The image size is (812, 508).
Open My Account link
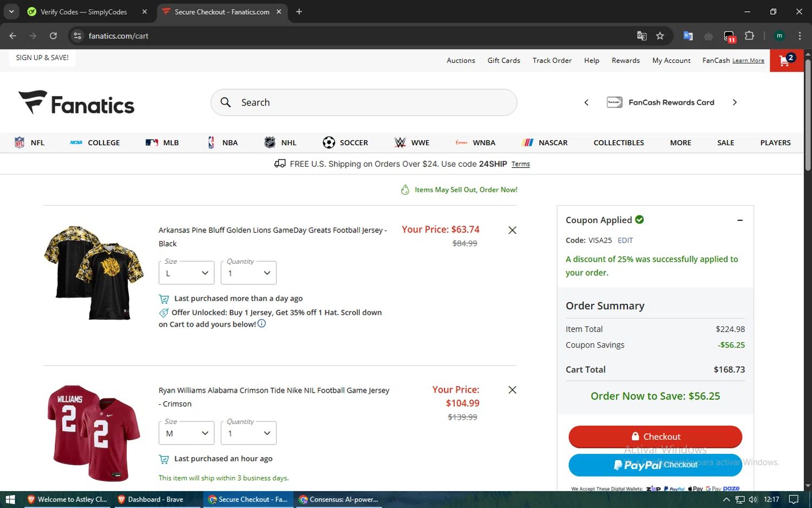pos(671,61)
